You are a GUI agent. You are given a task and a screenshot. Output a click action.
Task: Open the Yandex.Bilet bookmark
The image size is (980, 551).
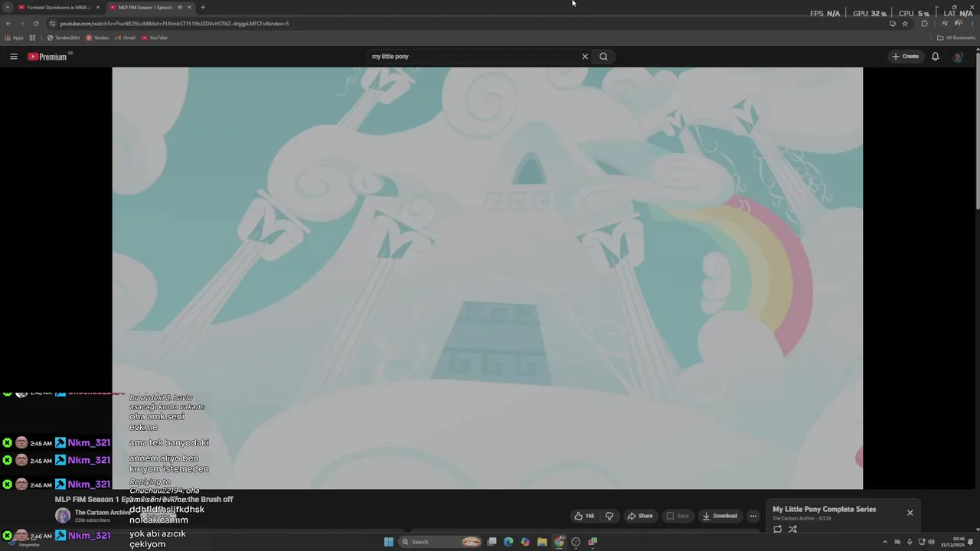coord(64,37)
